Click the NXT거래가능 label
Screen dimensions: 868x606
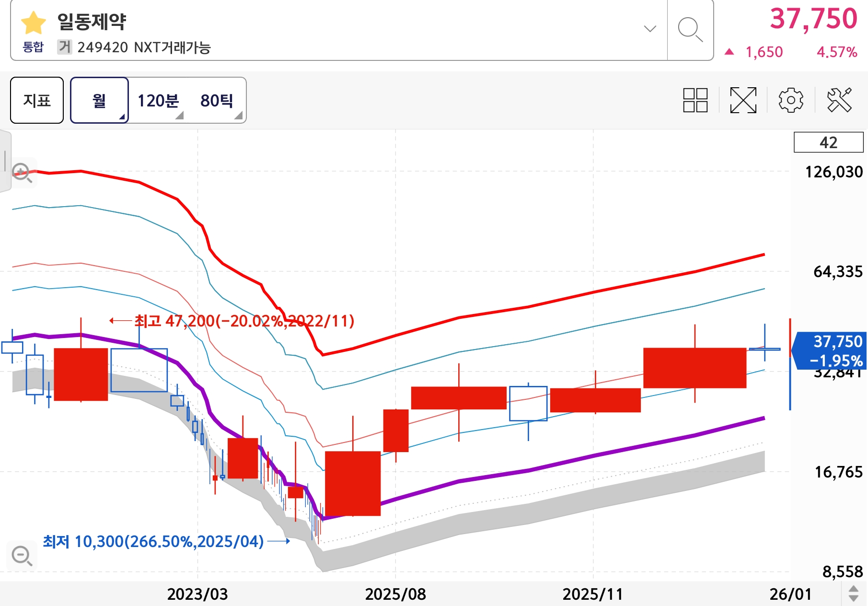point(173,47)
